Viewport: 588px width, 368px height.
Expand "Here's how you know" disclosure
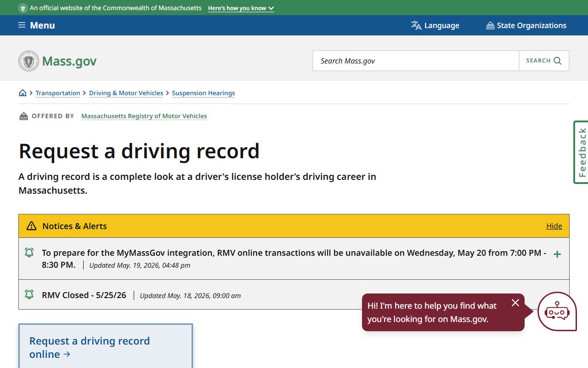(241, 8)
